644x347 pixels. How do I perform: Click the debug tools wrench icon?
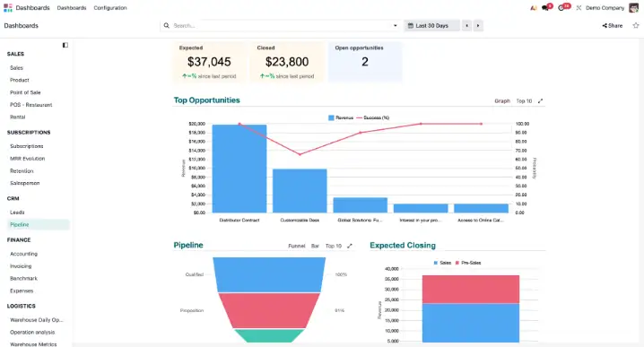pos(579,8)
